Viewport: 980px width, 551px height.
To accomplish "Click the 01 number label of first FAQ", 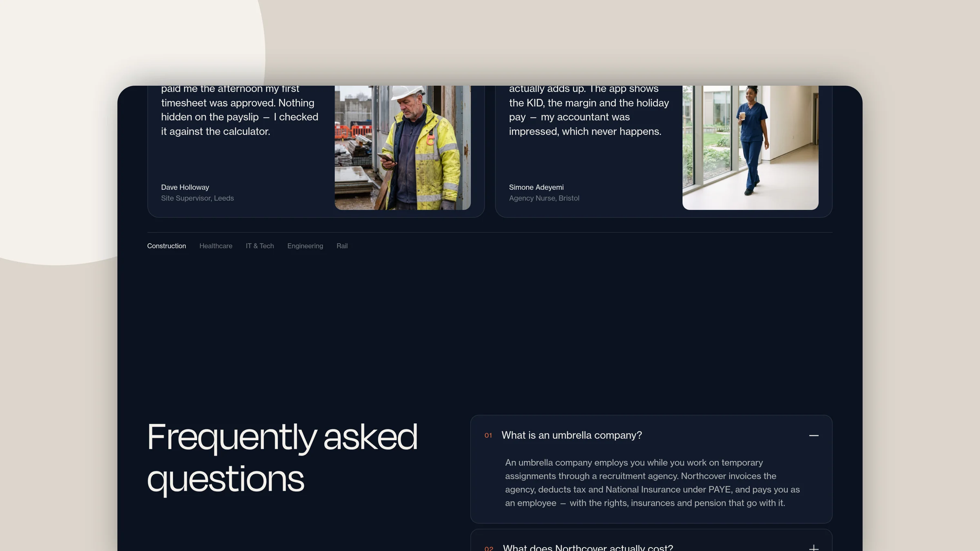I will click(488, 435).
